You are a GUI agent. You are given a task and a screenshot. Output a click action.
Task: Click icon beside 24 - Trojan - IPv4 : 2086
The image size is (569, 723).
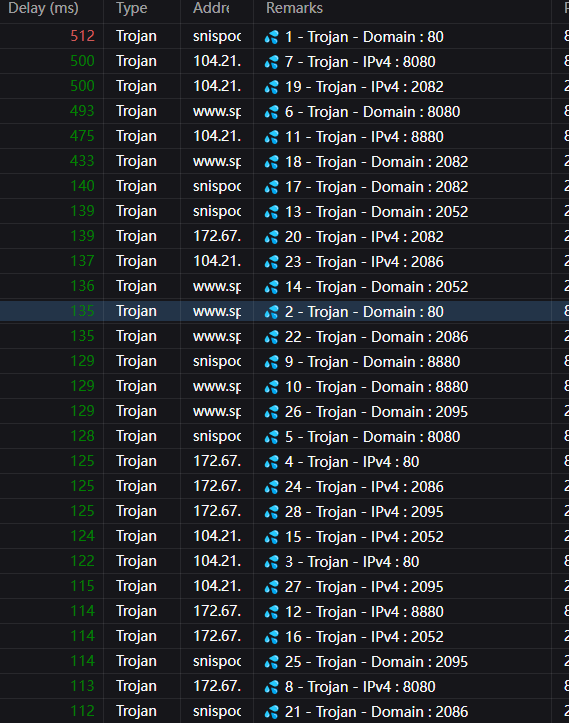tap(272, 487)
